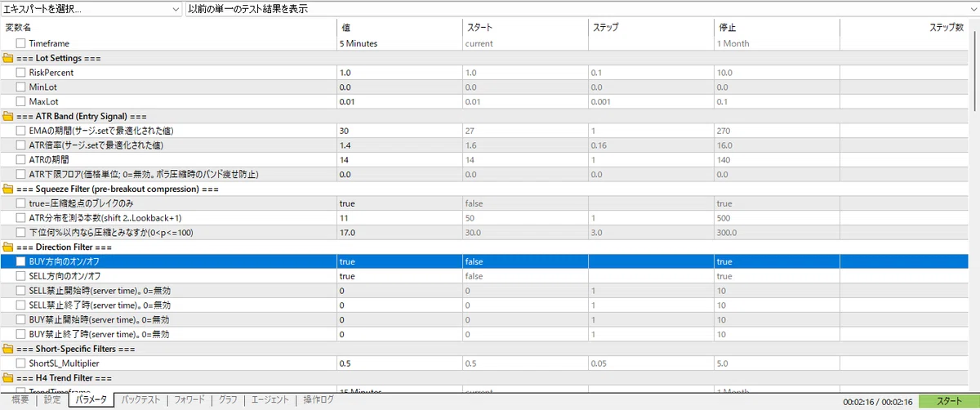Toggle the ShortSL_Multiplier checkbox

[x=21, y=363]
